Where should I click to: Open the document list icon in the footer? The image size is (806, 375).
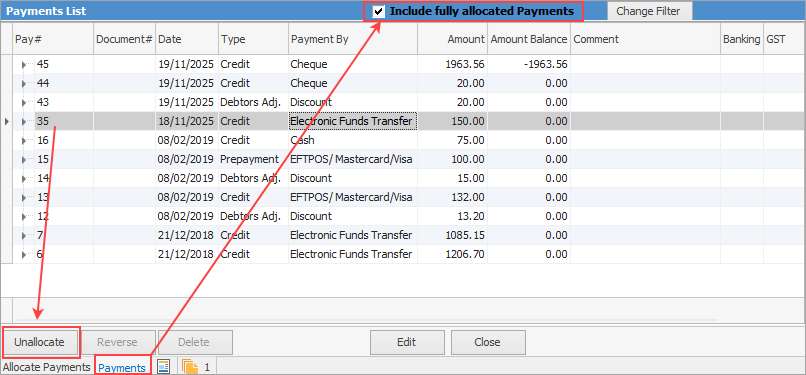[163, 367]
